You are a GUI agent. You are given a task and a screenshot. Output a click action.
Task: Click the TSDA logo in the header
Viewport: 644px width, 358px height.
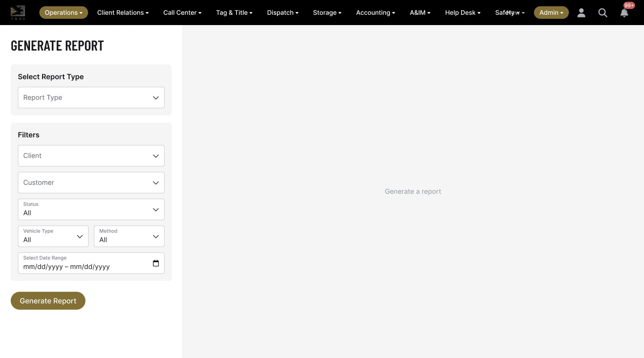tap(18, 13)
